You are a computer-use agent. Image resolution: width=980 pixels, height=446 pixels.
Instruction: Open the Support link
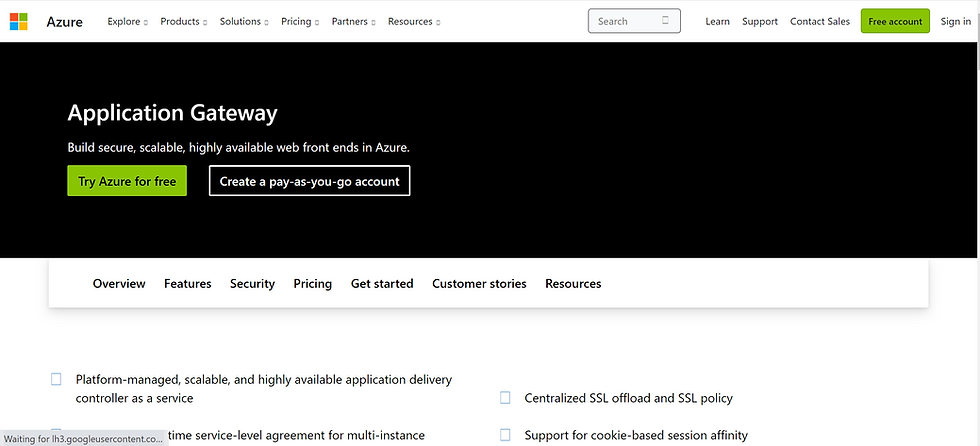760,21
